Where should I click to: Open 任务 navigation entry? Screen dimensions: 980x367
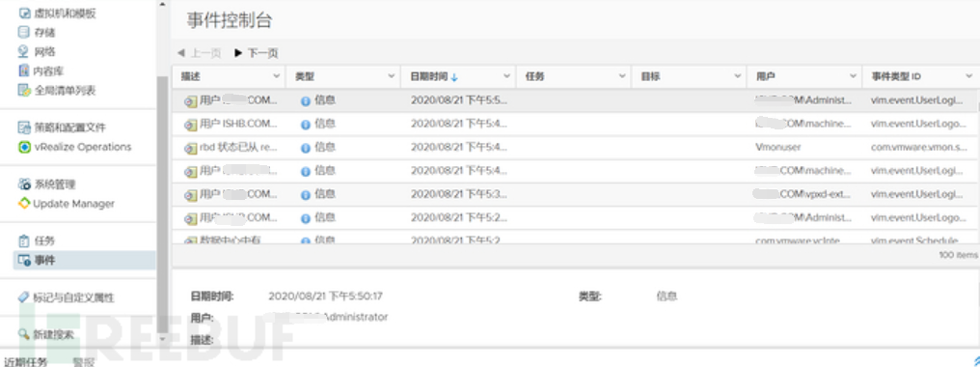[44, 241]
